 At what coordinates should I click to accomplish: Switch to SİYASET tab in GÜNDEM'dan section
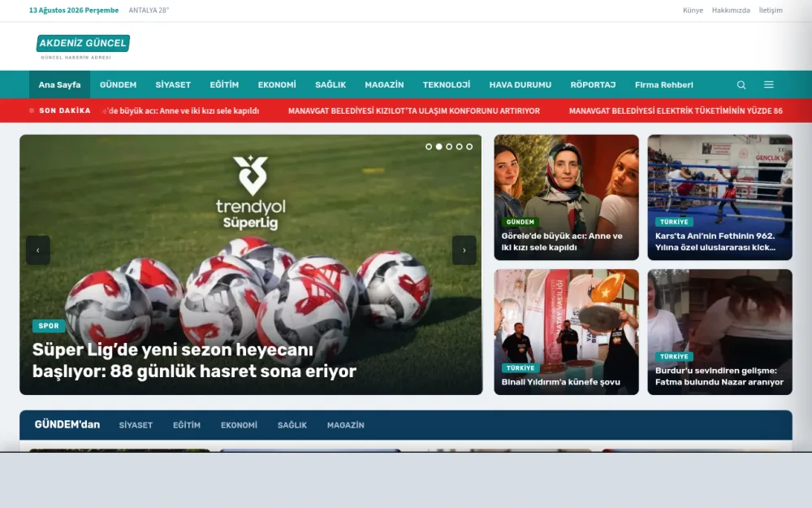tap(136, 425)
